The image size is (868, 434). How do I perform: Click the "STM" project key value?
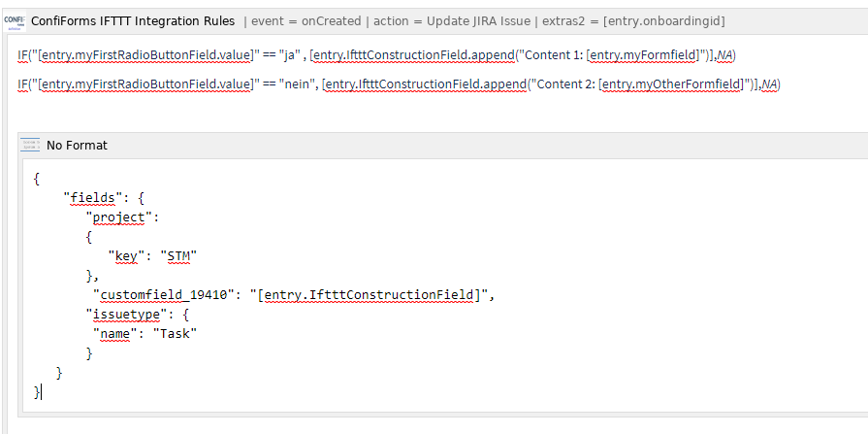click(178, 256)
